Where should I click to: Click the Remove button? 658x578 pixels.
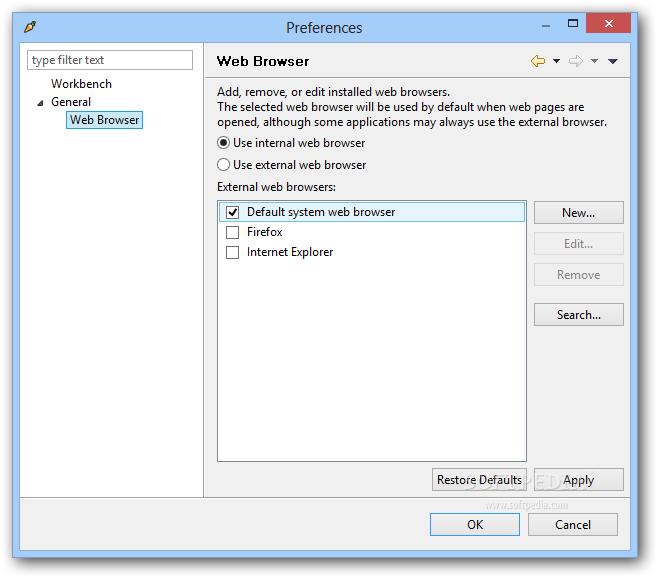(579, 275)
